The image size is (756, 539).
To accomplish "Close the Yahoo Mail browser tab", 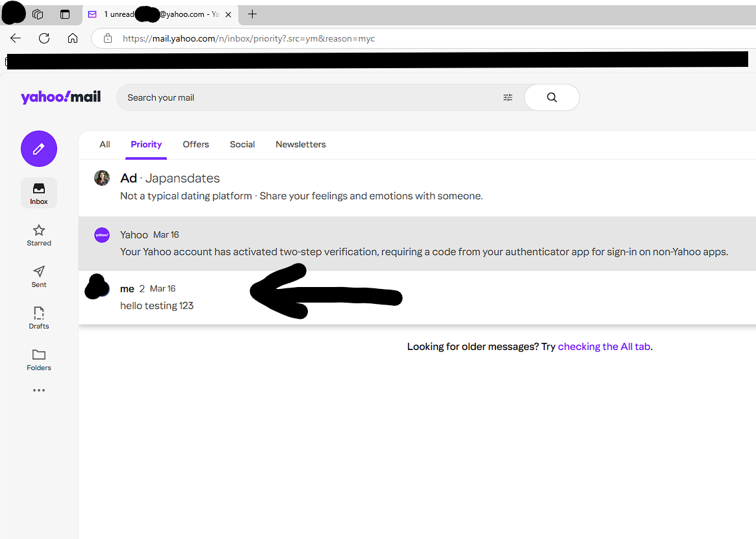I will click(x=228, y=14).
